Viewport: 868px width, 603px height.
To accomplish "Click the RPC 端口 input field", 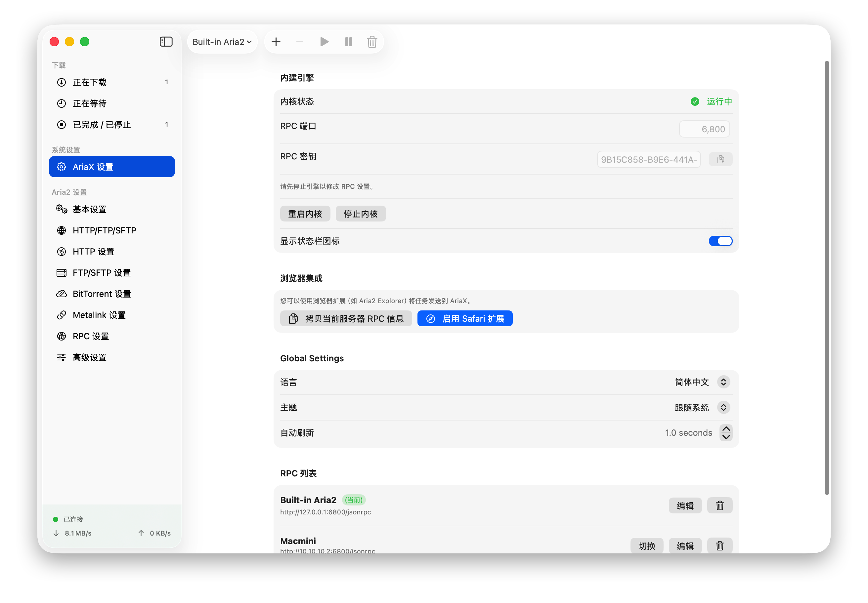I will [x=704, y=129].
